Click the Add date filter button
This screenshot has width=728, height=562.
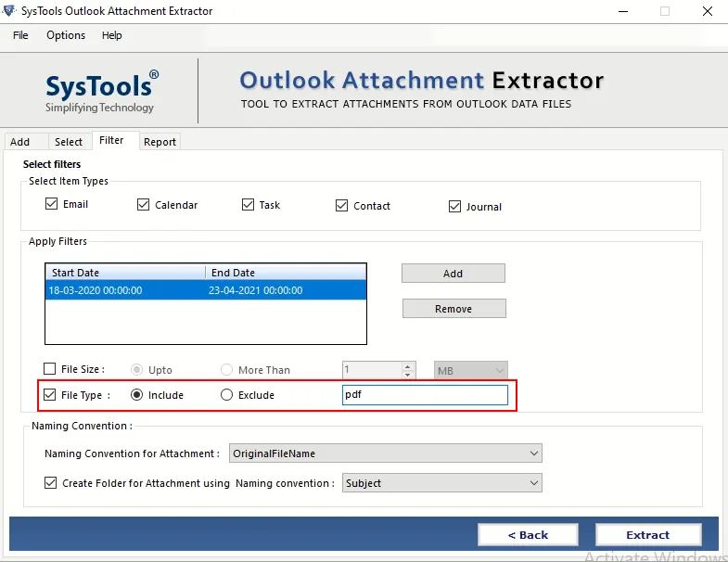453,273
